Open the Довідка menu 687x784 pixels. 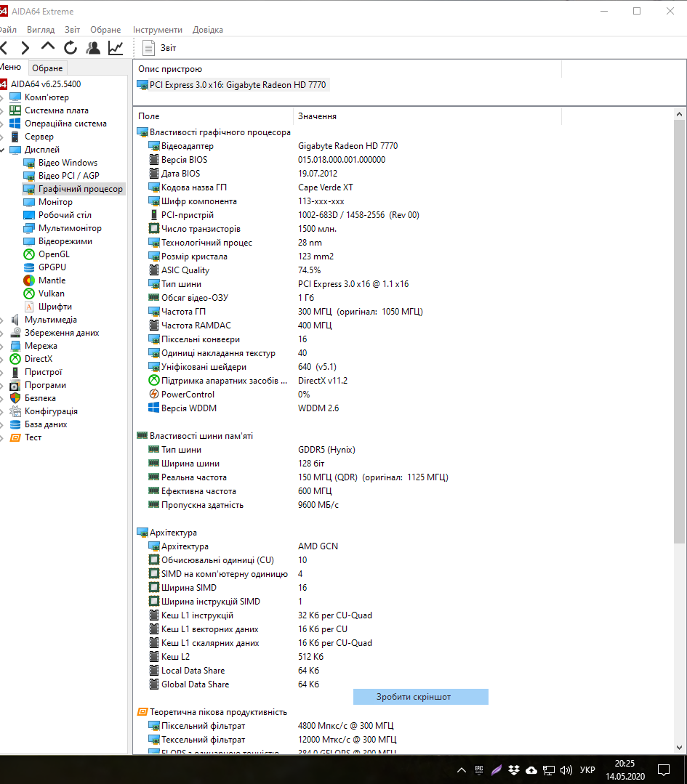point(208,30)
